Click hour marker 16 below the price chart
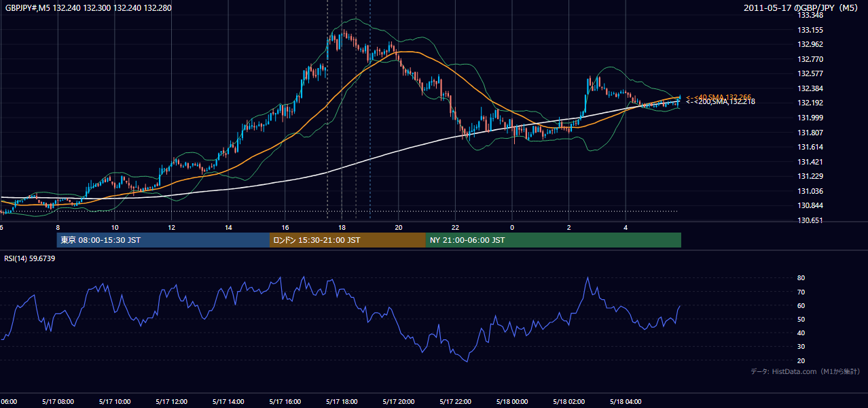The width and height of the screenshot is (868, 408). [285, 227]
